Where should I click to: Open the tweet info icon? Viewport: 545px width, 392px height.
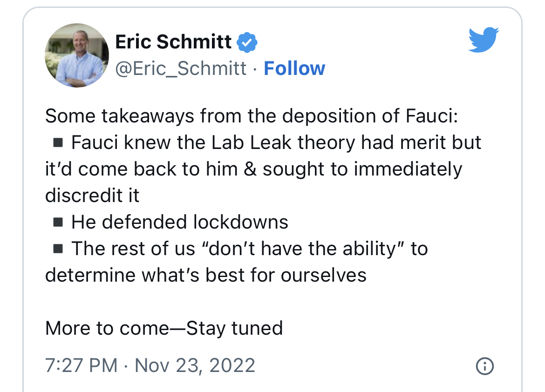pos(484,366)
